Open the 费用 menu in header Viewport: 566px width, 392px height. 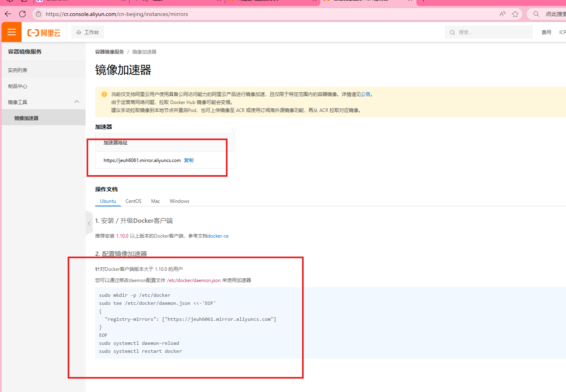[x=546, y=32]
